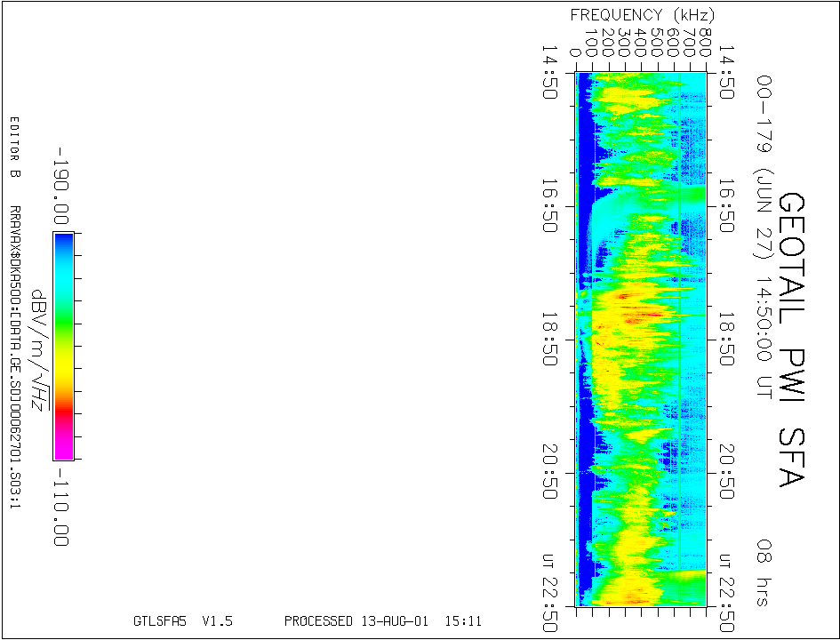Click the yellow section of the color bar
This screenshot has height=640, width=840.
[x=63, y=373]
